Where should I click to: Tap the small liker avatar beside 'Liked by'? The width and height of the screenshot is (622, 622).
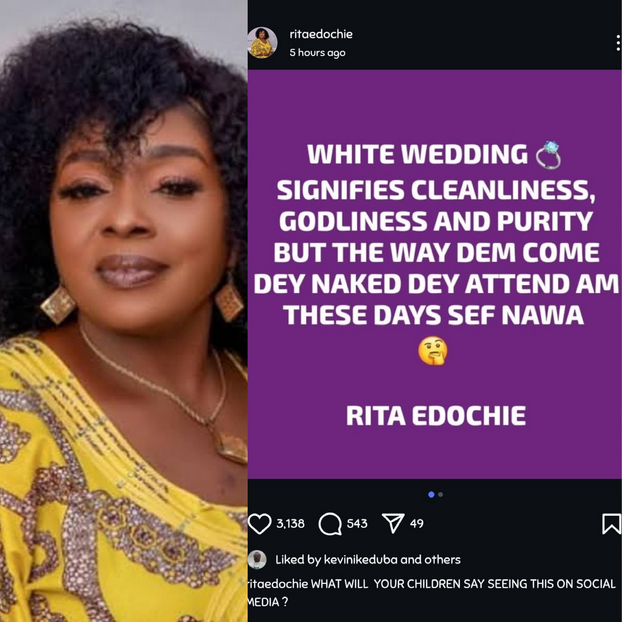click(x=257, y=559)
